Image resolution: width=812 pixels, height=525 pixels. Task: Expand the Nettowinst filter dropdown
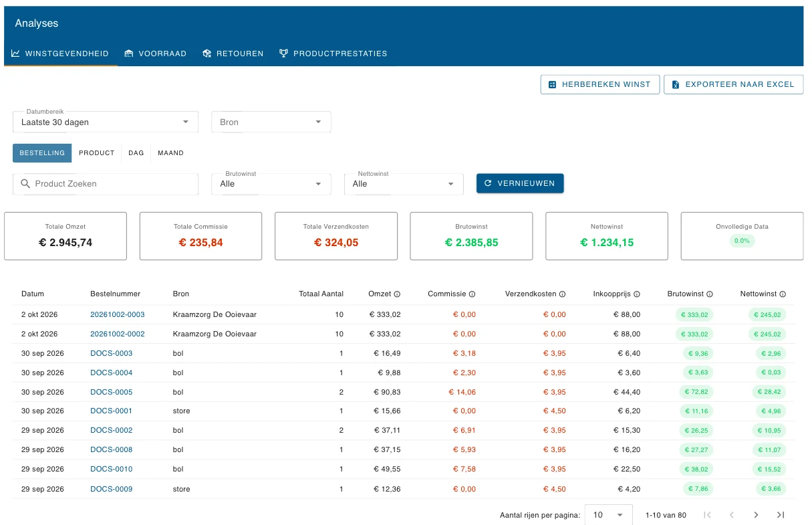tap(404, 183)
